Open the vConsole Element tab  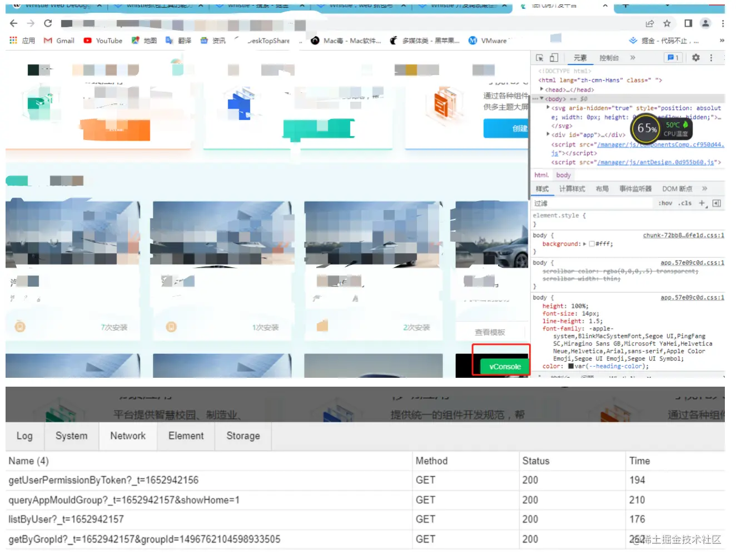click(186, 436)
